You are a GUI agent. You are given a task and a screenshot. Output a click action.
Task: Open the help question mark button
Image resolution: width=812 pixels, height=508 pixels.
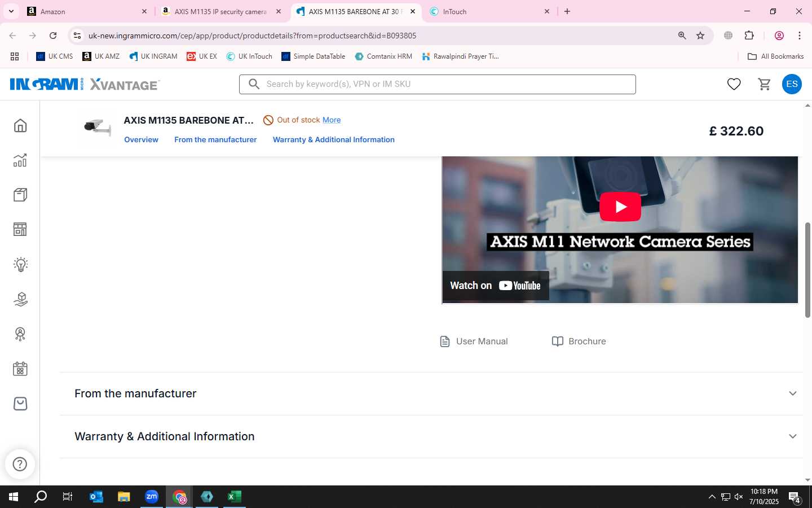click(20, 464)
